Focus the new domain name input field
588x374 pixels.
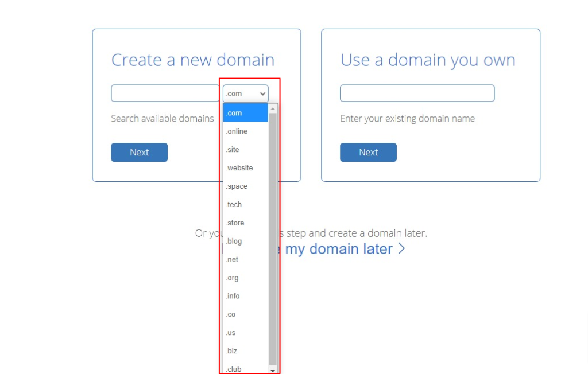(x=165, y=93)
